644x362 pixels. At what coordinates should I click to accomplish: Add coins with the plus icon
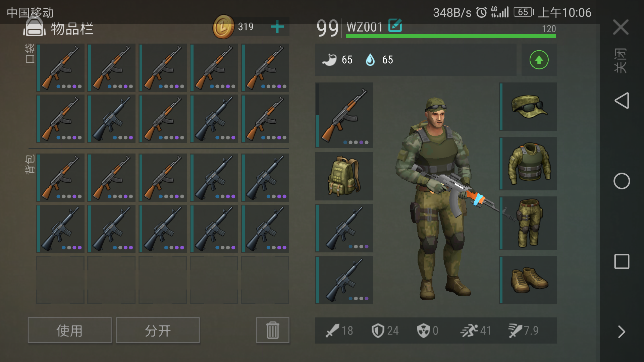277,27
